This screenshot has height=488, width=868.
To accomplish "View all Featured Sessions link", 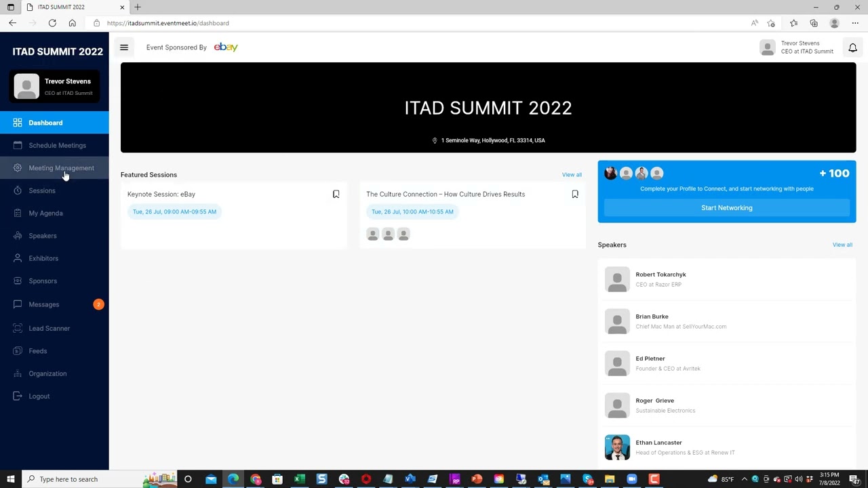I will point(572,175).
